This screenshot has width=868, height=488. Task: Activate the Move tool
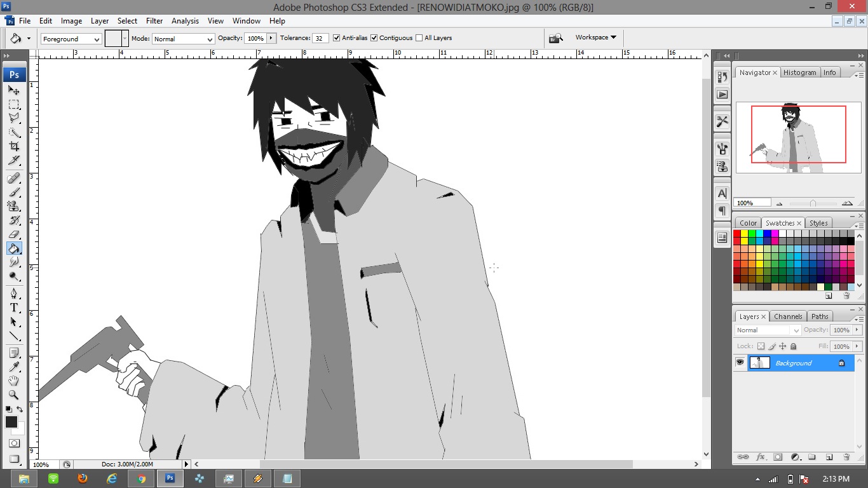pyautogui.click(x=14, y=90)
